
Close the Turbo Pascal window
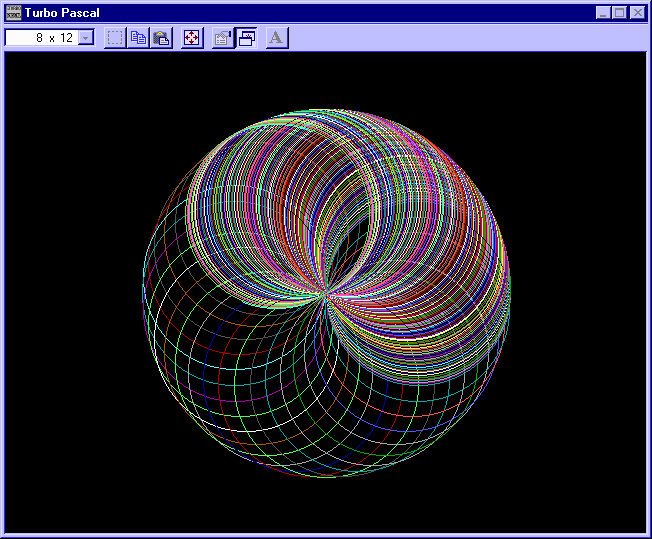(637, 13)
